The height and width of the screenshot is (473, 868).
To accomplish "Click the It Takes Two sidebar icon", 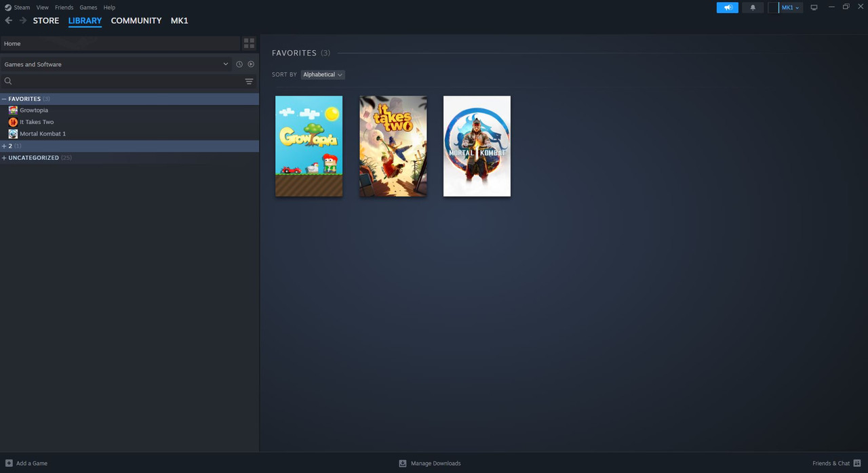I will click(13, 122).
